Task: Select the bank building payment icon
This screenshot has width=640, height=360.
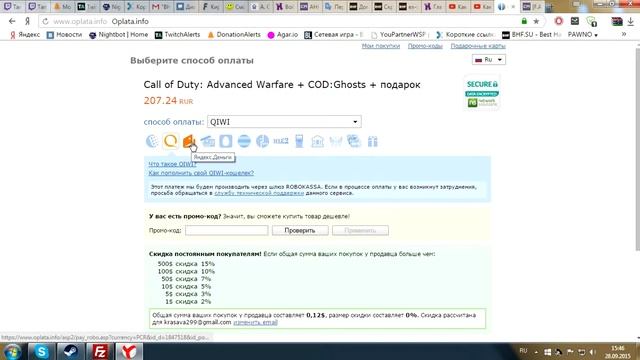Action: coord(318,141)
